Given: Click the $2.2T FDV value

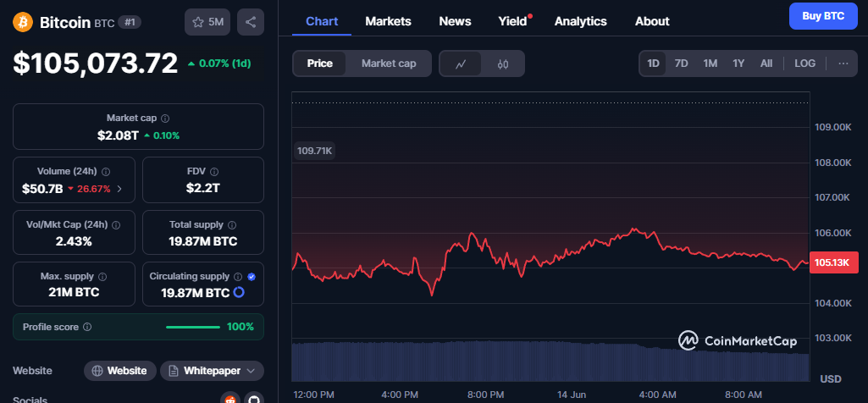Looking at the screenshot, I should coord(203,189).
